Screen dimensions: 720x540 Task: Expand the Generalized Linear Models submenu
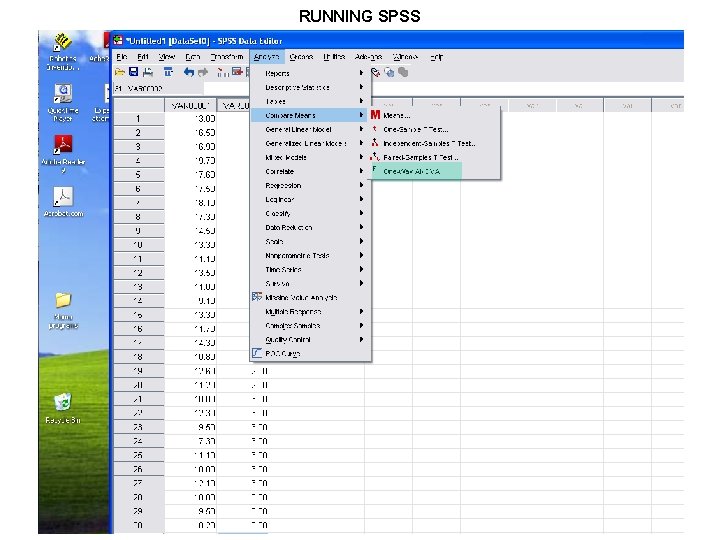[x=310, y=143]
